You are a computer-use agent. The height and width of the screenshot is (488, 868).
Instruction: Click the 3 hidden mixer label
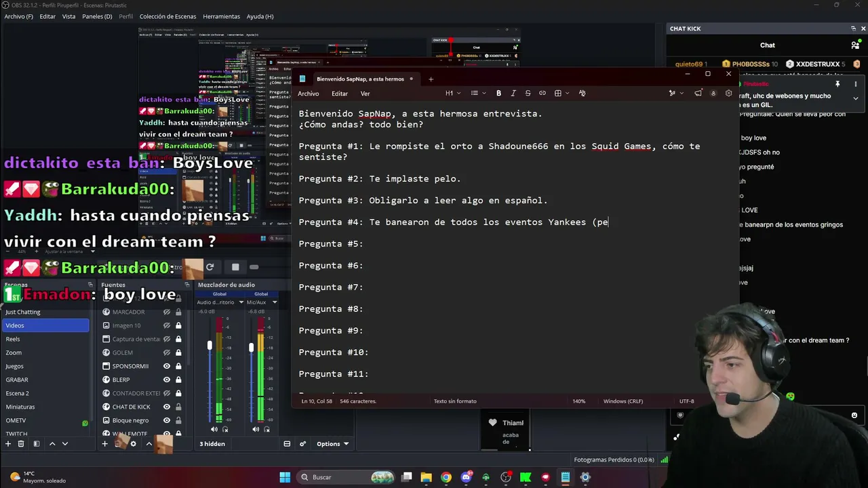(x=212, y=444)
